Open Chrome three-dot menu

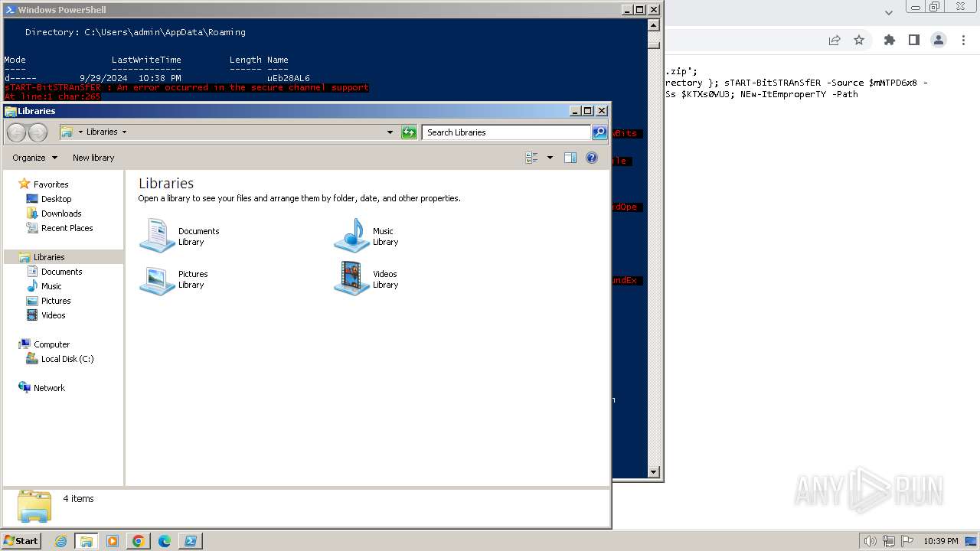point(962,40)
